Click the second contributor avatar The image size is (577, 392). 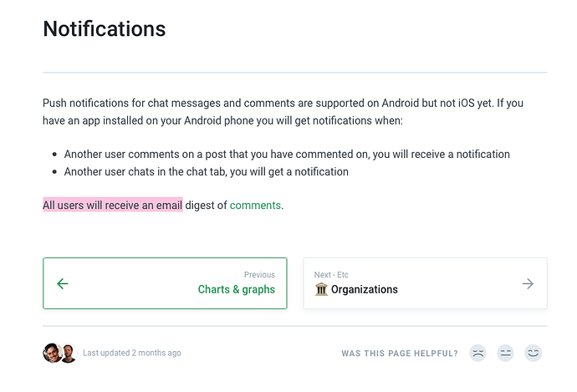click(x=68, y=353)
